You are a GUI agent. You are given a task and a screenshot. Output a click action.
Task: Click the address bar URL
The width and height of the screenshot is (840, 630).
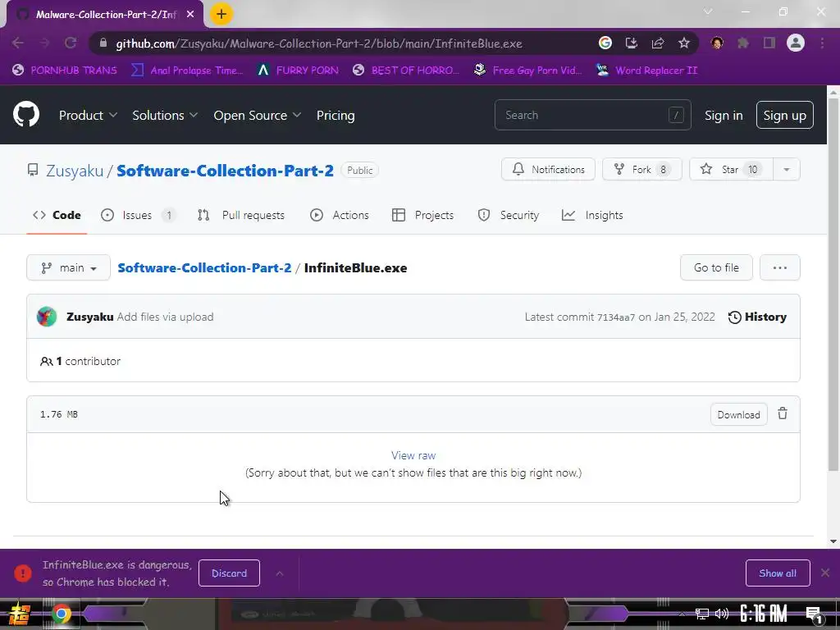(319, 43)
